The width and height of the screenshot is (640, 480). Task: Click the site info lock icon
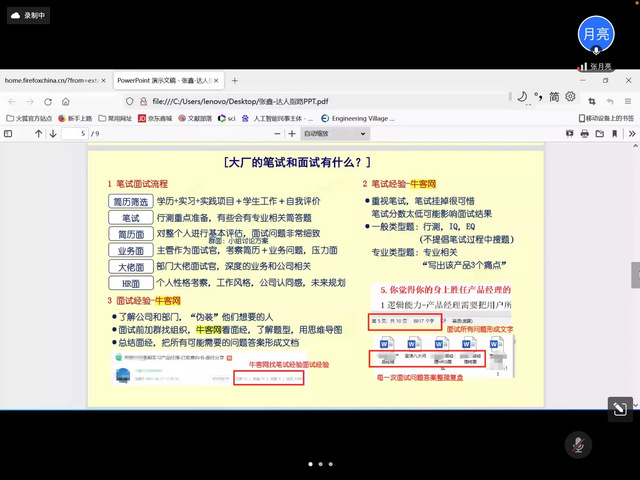point(143,101)
